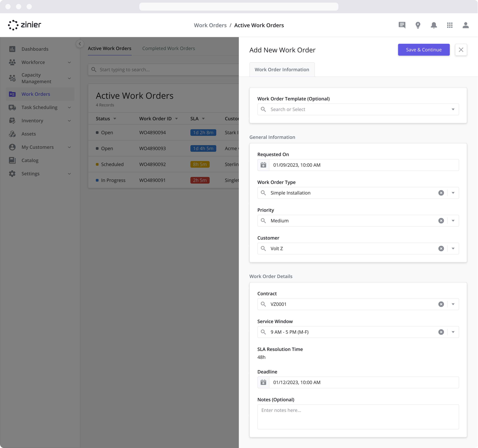The width and height of the screenshot is (478, 448).
Task: Open the notifications bell
Action: pos(434,25)
